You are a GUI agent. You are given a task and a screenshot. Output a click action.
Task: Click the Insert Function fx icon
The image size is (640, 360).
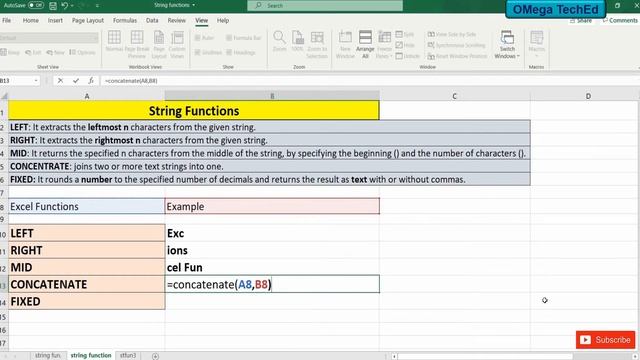click(91, 81)
